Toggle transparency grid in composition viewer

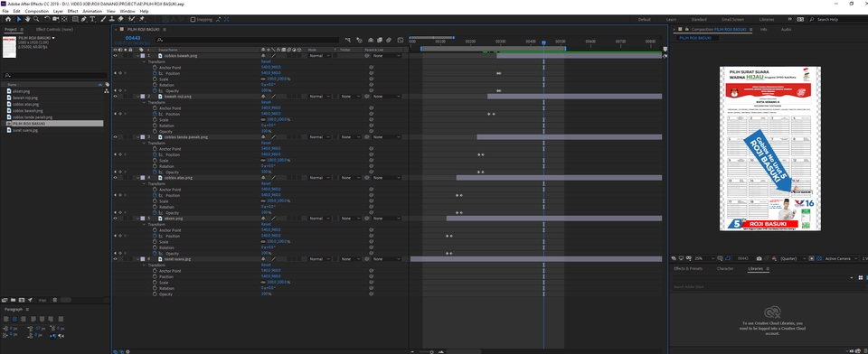819,258
